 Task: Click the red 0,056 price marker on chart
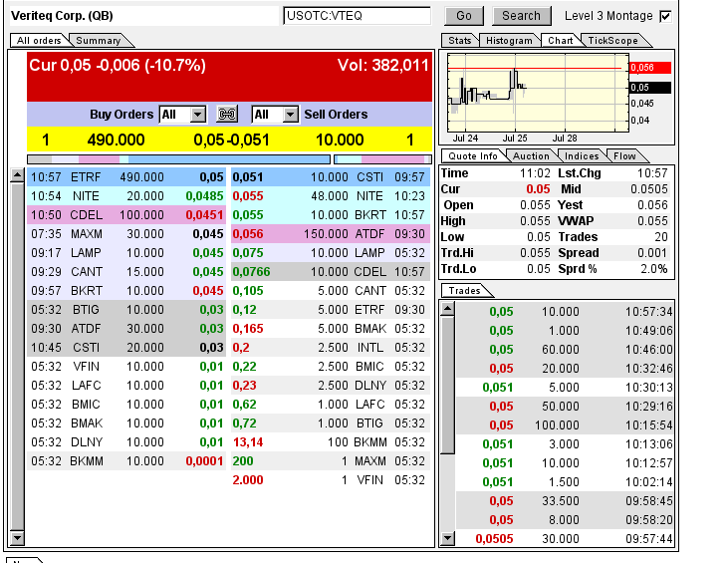(x=649, y=68)
